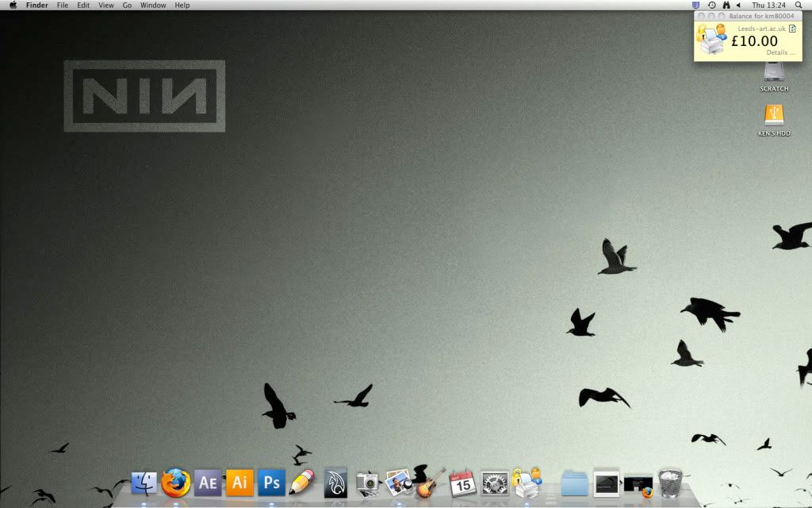Open the Trash in the dock
Viewport: 812px width, 508px height.
(670, 483)
